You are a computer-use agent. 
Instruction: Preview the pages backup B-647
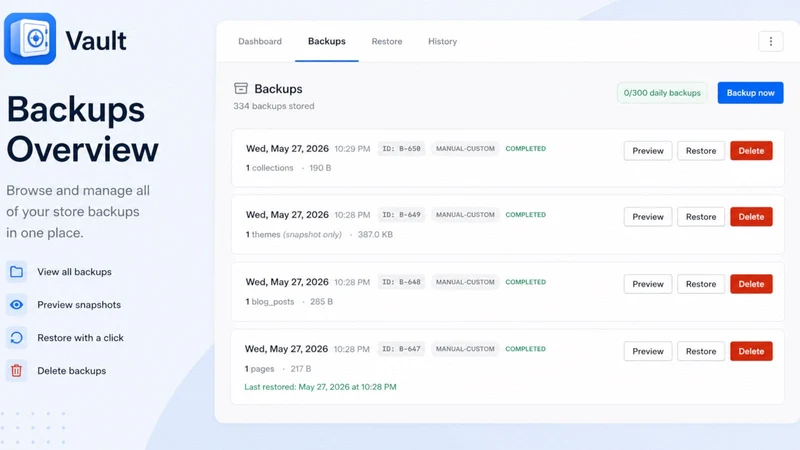(648, 351)
